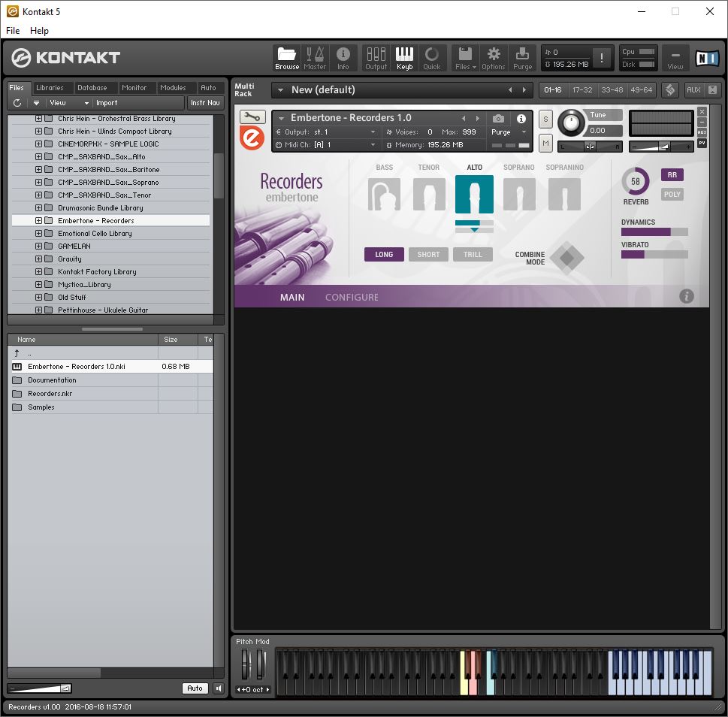Select the Sopranino recorder instrument
This screenshot has height=717, width=728.
(564, 194)
